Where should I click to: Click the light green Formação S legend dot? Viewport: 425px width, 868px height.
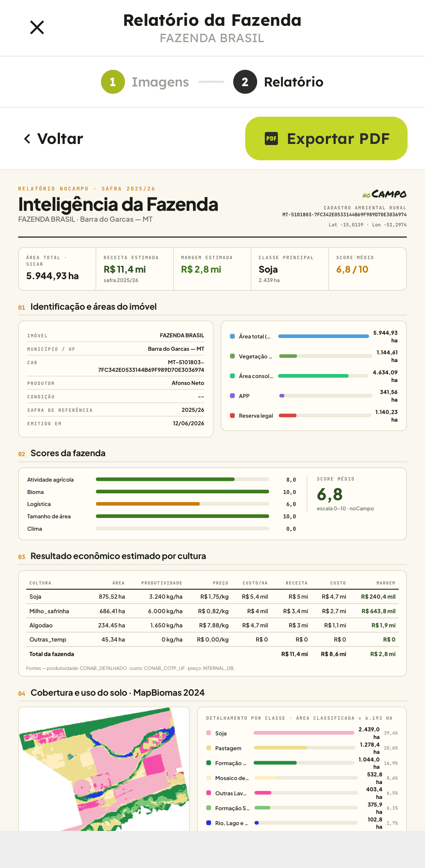[x=209, y=808]
